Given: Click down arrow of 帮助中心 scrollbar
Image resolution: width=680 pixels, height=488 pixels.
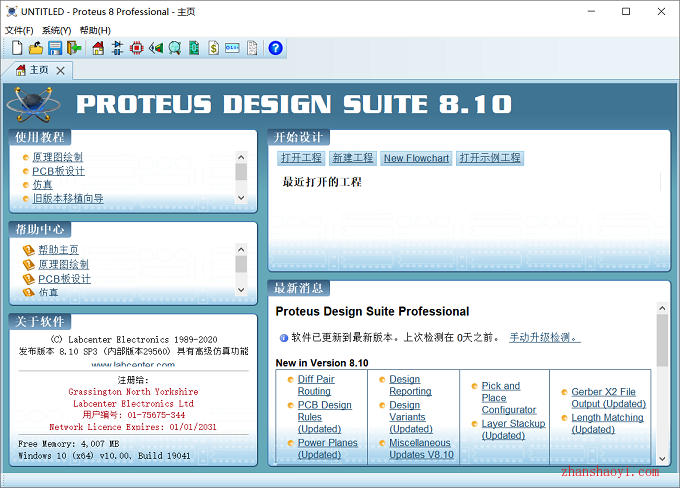Looking at the screenshot, I should pyautogui.click(x=242, y=290).
